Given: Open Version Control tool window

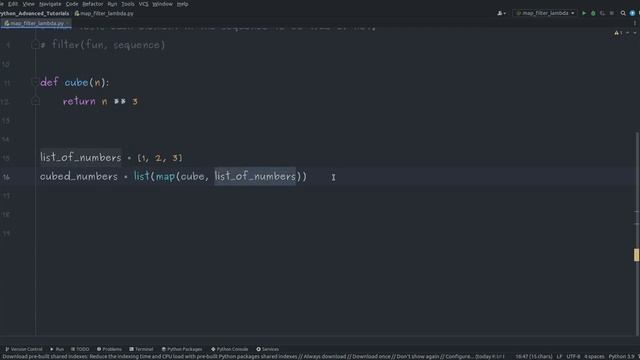Looking at the screenshot, I should [24, 349].
